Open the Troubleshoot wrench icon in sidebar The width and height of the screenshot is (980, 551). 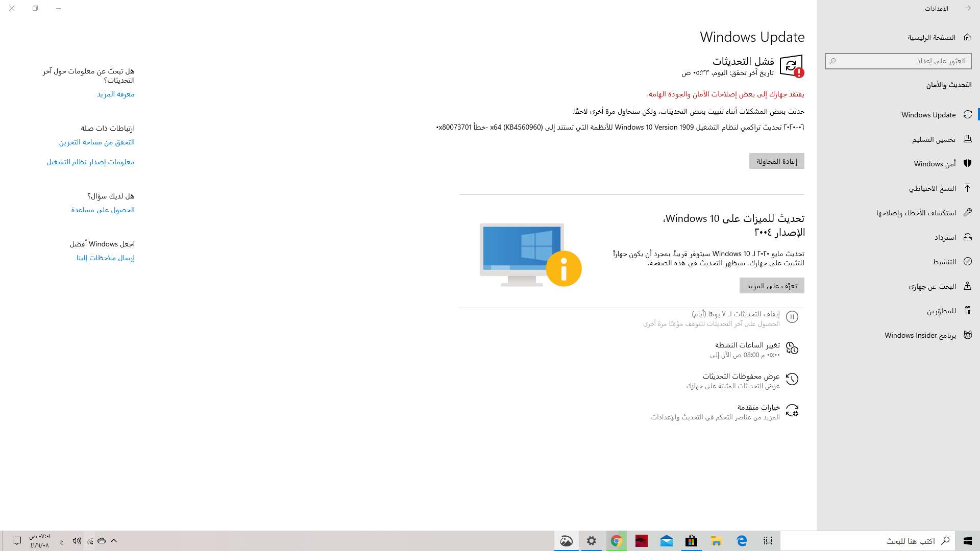[967, 213]
